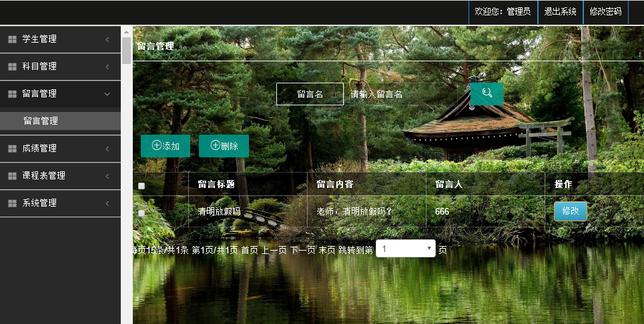Expand the 成绩管理 chevron
The height and width of the screenshot is (324, 644).
click(107, 149)
